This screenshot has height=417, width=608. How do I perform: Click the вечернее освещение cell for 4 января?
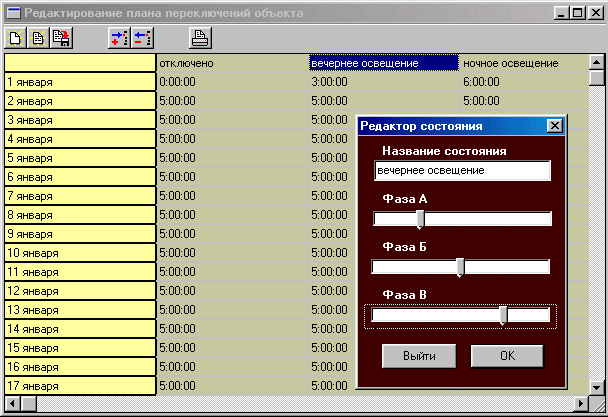[333, 139]
